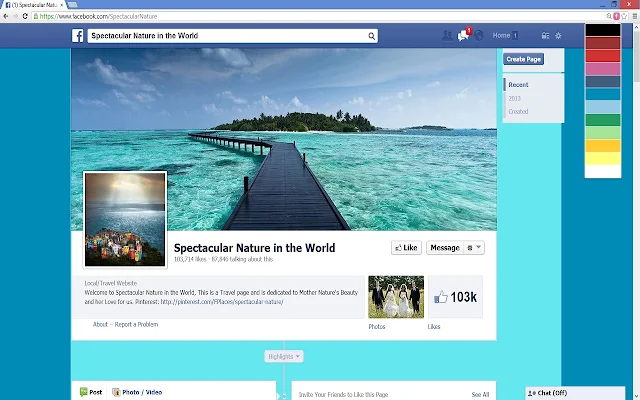Pick the white color swatch
The height and width of the screenshot is (400, 640).
point(603,171)
